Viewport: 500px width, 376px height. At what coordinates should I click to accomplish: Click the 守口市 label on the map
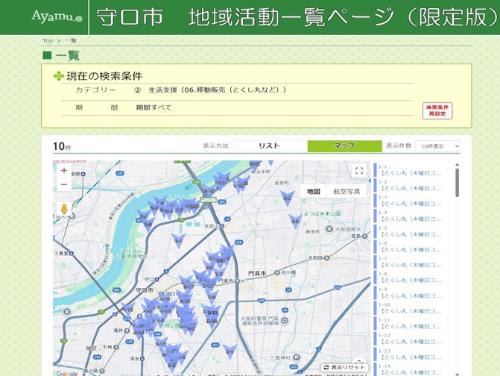click(144, 290)
